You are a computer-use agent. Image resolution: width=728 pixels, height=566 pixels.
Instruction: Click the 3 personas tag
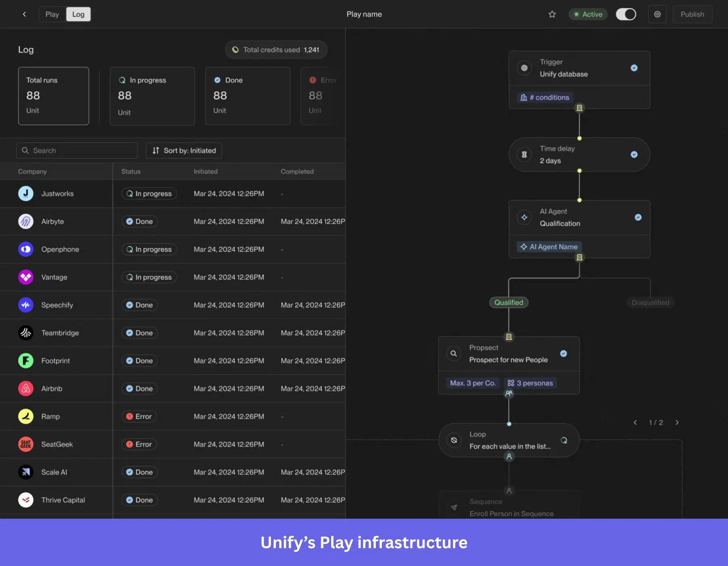click(x=530, y=383)
